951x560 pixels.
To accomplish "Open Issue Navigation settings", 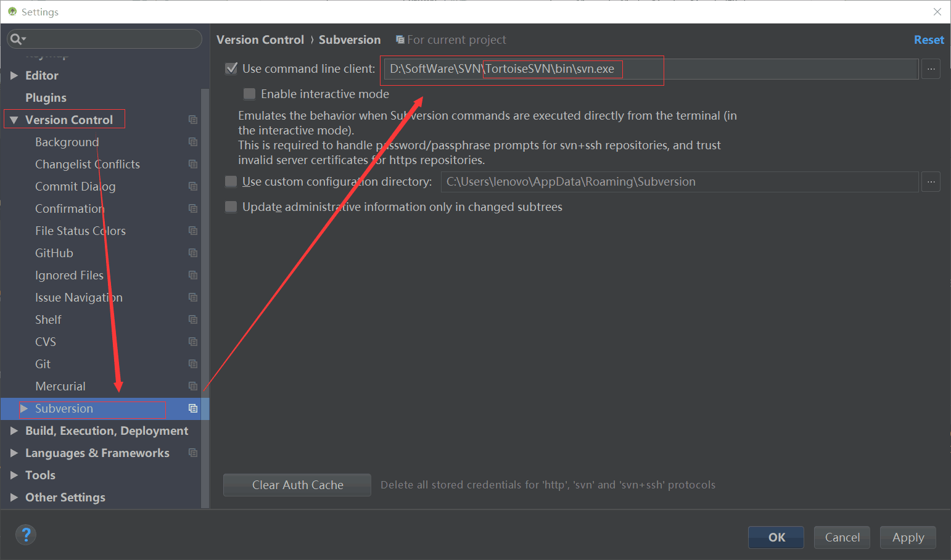I will pyautogui.click(x=79, y=297).
